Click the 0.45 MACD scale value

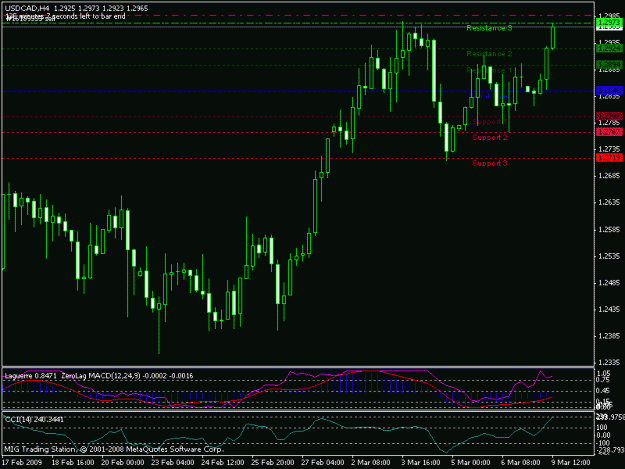(x=603, y=391)
